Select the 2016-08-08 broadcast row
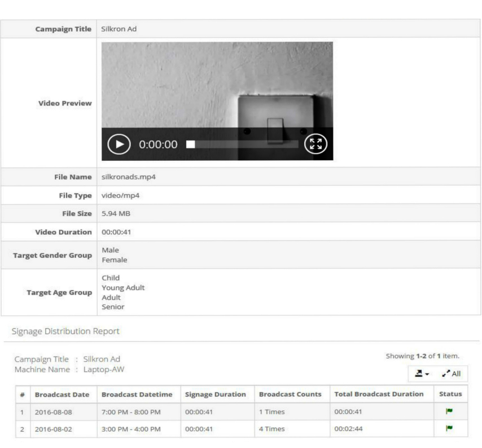Screen dimensions: 482x448 242,412
